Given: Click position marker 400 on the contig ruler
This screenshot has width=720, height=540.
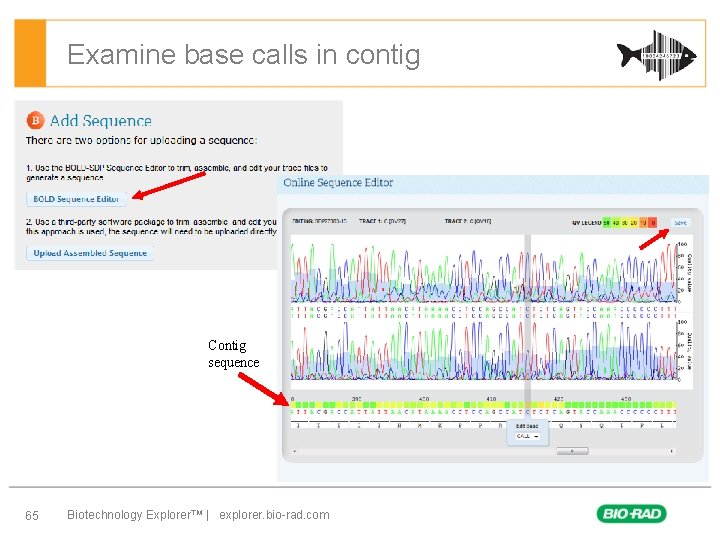Looking at the screenshot, I should click(x=424, y=399).
